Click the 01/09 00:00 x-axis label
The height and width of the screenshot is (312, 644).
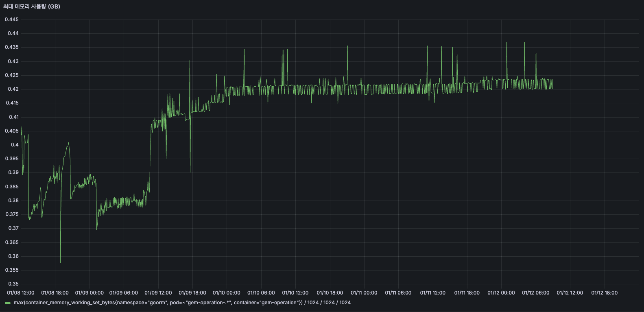[90, 293]
